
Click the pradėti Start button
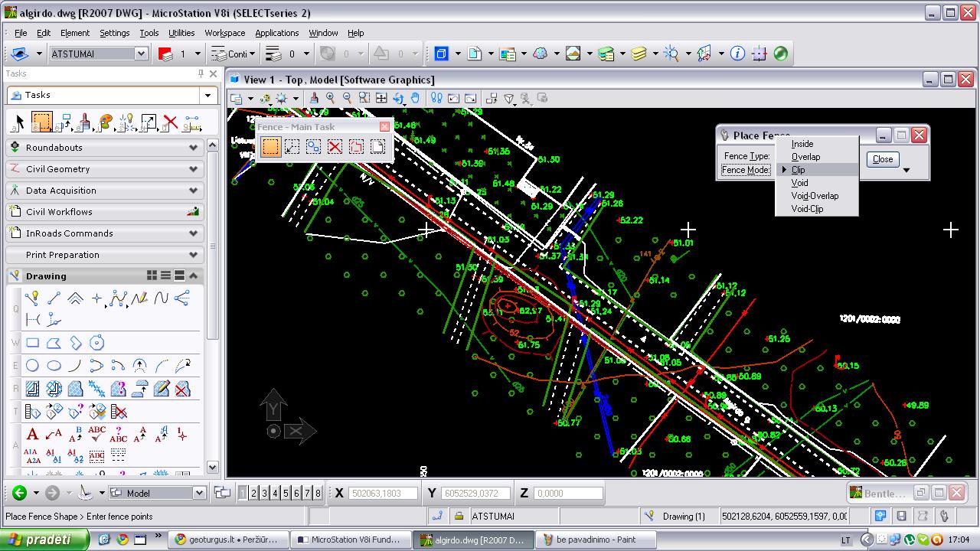[x=46, y=540]
